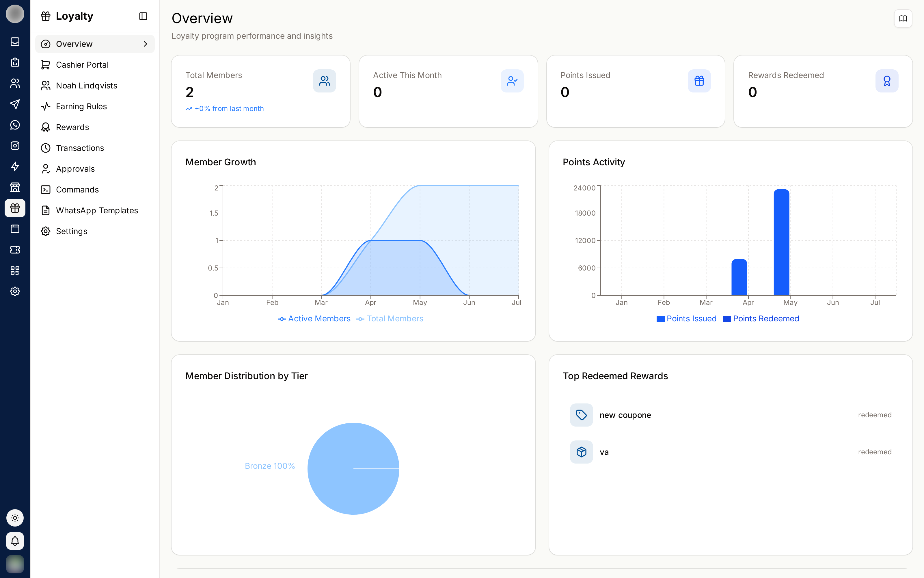The width and height of the screenshot is (924, 578).
Task: Click '+0% from last month' text
Action: coord(229,109)
